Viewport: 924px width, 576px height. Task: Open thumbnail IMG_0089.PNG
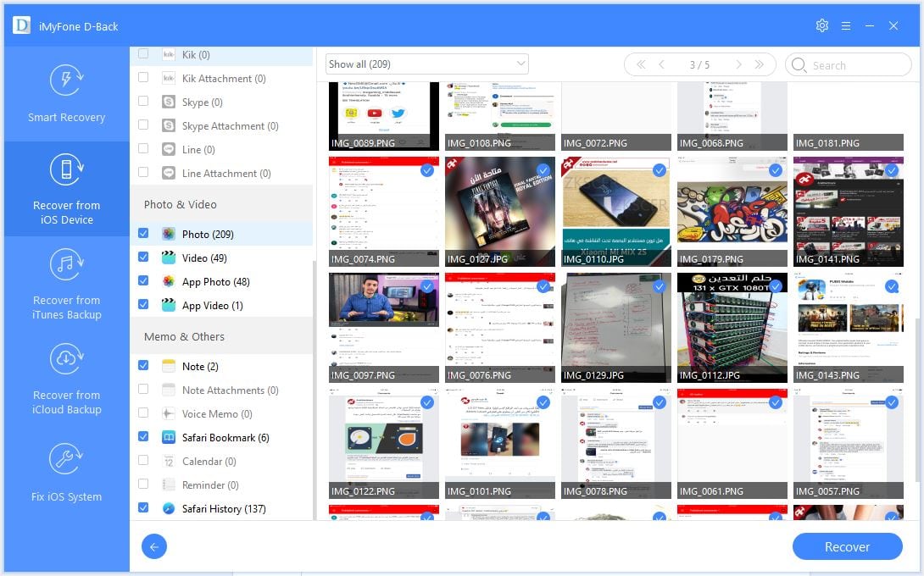(384, 116)
